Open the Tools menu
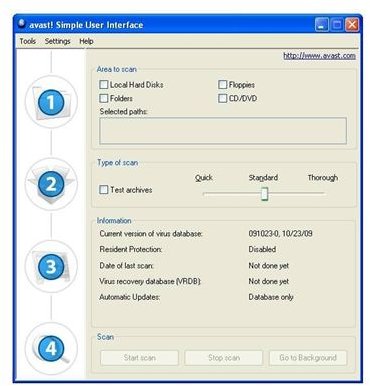370x386 pixels. pyautogui.click(x=28, y=41)
